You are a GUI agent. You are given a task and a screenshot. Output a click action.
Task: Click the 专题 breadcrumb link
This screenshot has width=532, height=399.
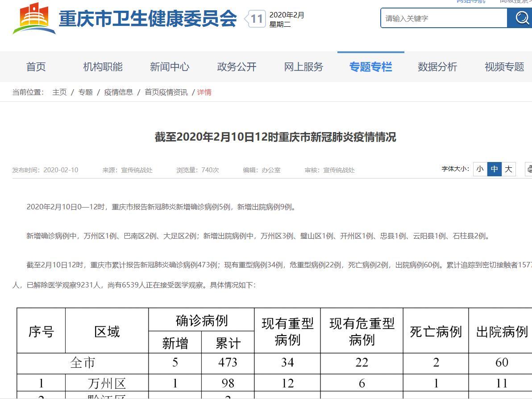coord(86,92)
